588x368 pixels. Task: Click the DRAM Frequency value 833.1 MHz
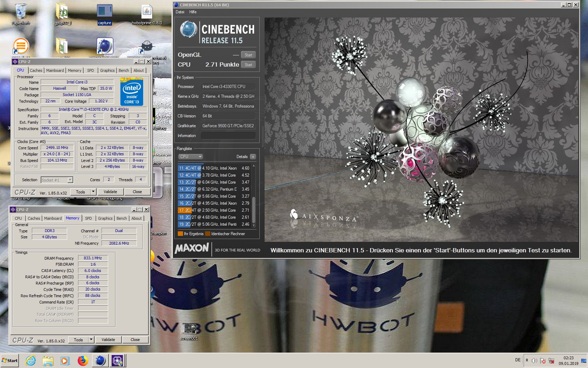pyautogui.click(x=93, y=258)
